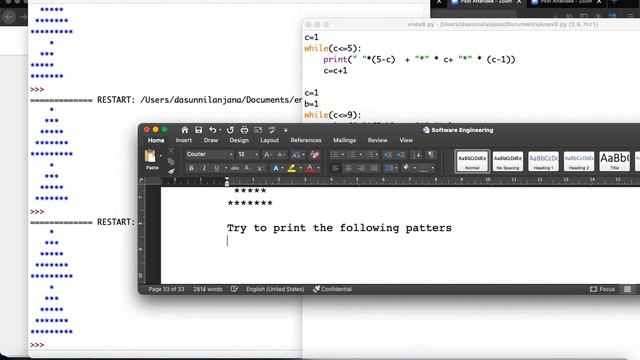Toggle underline formatting
The width and height of the screenshot is (640, 360).
217,168
